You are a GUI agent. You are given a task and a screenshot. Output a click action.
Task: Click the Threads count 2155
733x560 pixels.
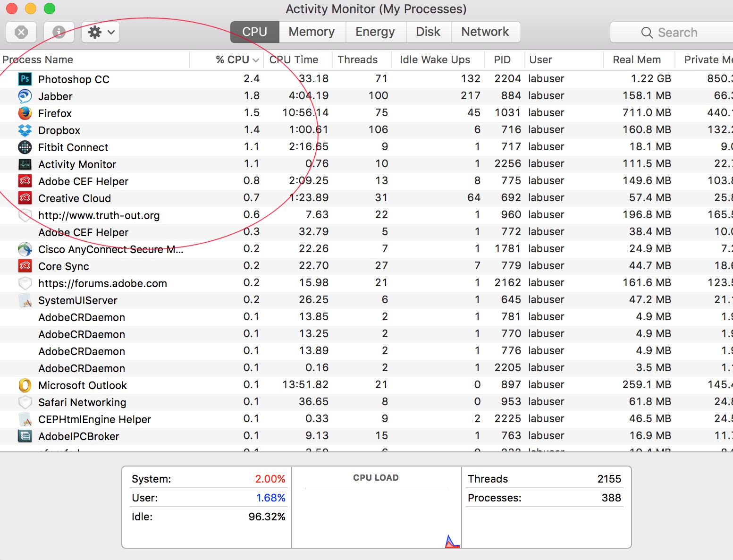point(609,479)
